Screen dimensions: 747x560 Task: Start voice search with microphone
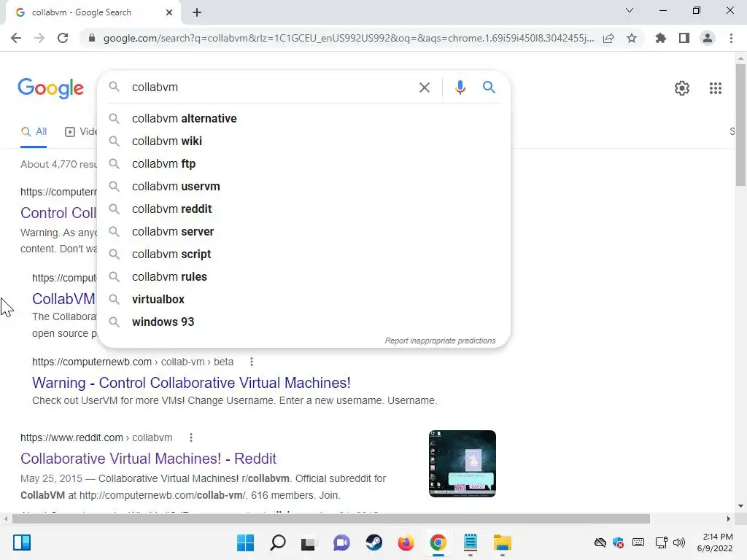460,87
